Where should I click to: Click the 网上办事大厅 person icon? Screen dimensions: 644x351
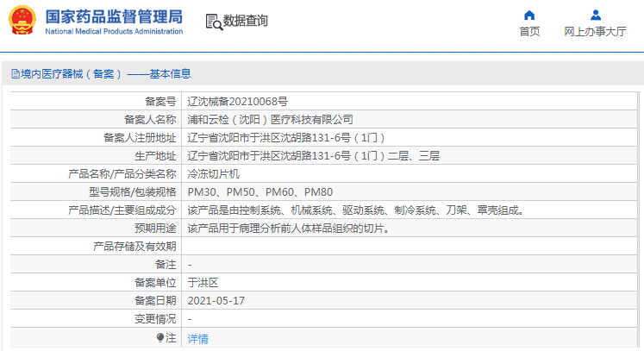pos(595,15)
